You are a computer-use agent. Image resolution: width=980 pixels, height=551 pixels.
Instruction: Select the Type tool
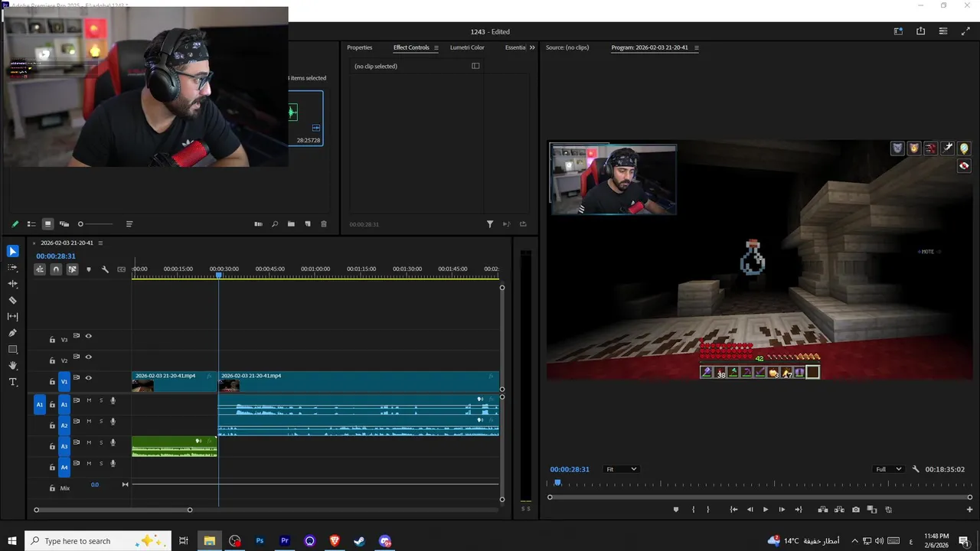click(13, 382)
